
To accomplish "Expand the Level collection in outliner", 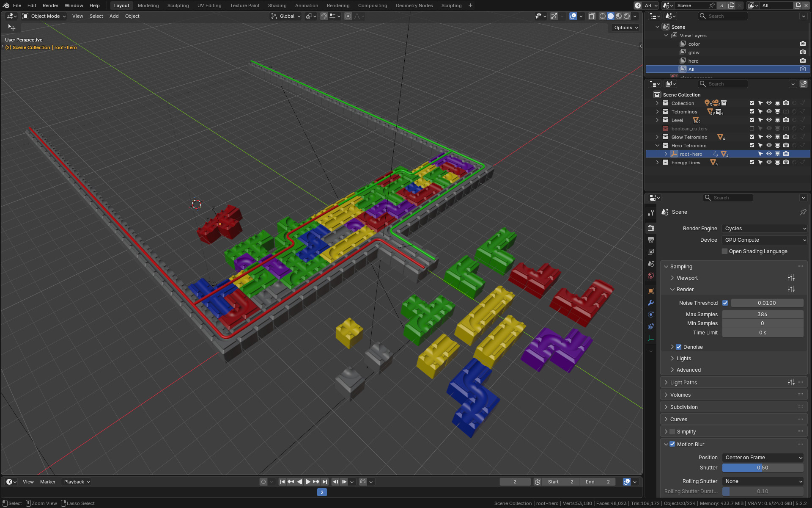I will (x=657, y=120).
